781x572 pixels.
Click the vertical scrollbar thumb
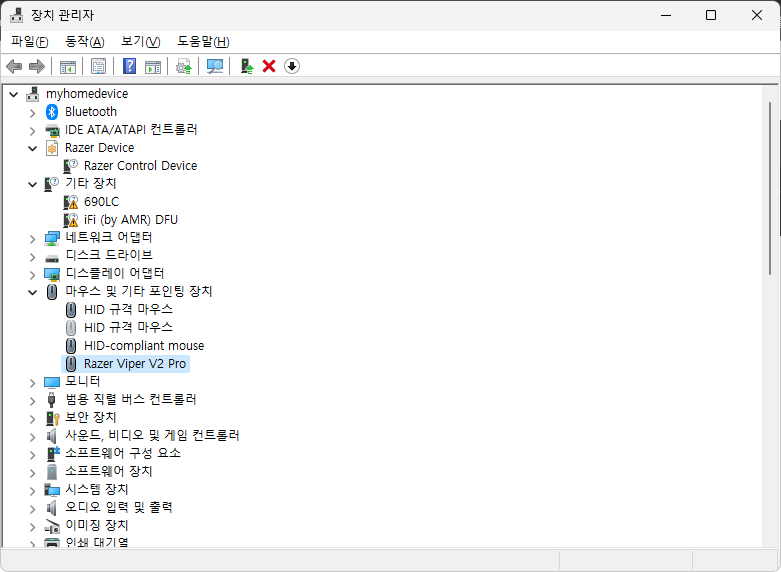[x=770, y=188]
